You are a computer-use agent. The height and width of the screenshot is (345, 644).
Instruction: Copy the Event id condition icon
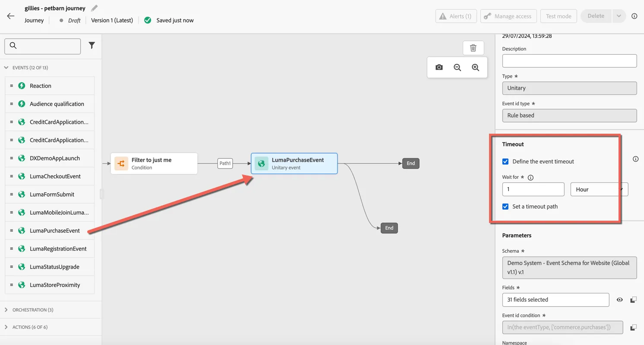(x=633, y=327)
